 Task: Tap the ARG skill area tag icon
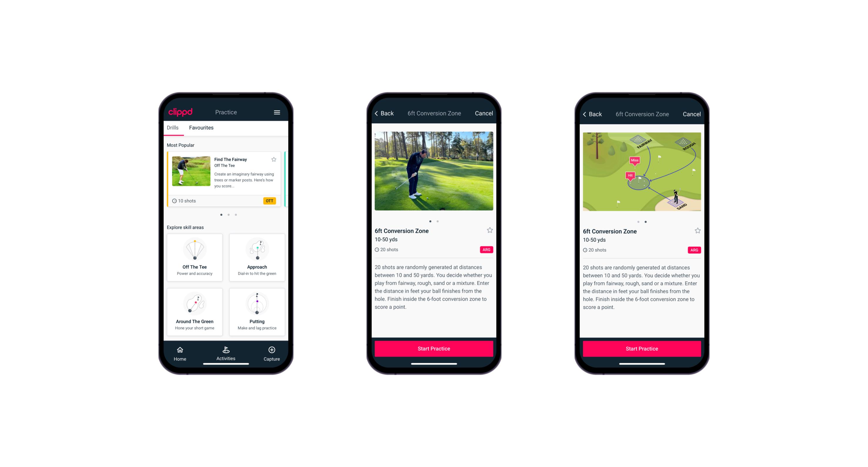[x=486, y=249]
